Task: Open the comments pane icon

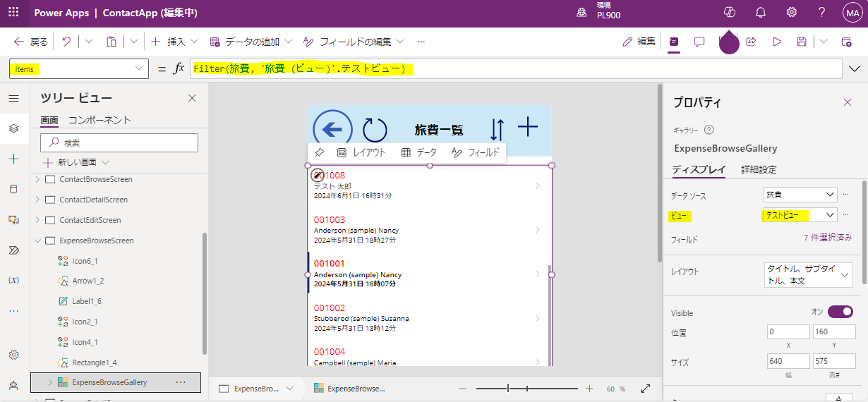Action: [x=699, y=42]
